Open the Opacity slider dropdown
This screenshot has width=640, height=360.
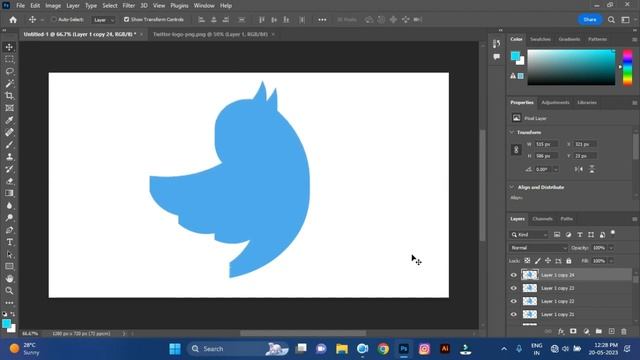[x=611, y=248]
